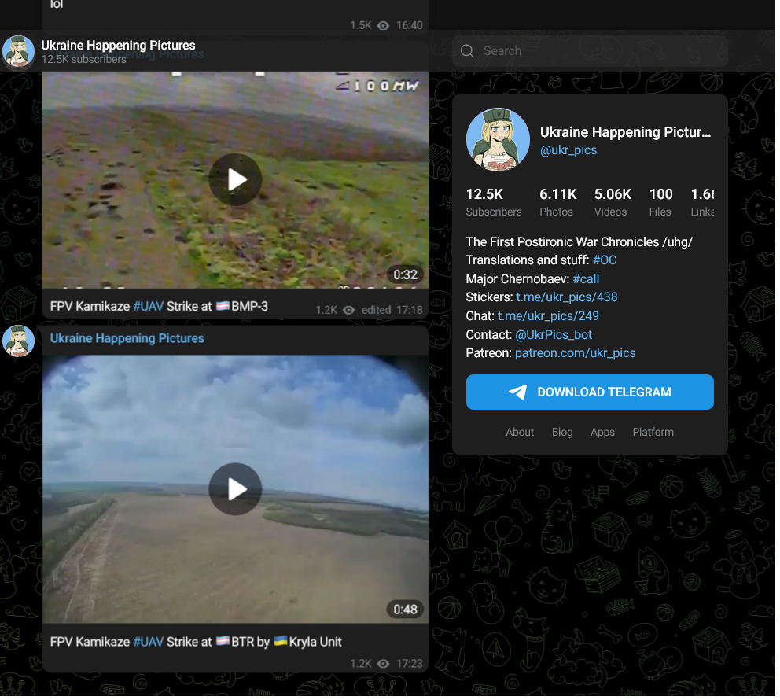Select the 6.11K Photos counter
This screenshot has width=780, height=700.
558,202
